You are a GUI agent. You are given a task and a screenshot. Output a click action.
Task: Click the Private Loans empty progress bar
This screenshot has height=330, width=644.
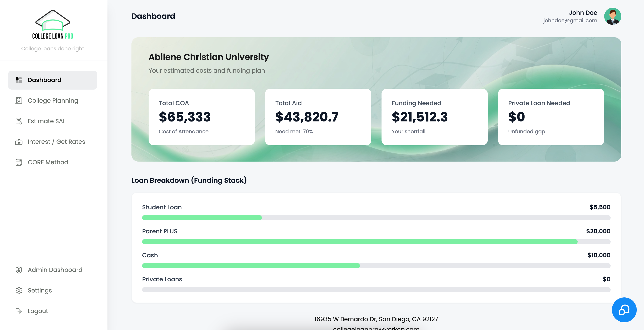[376, 290]
